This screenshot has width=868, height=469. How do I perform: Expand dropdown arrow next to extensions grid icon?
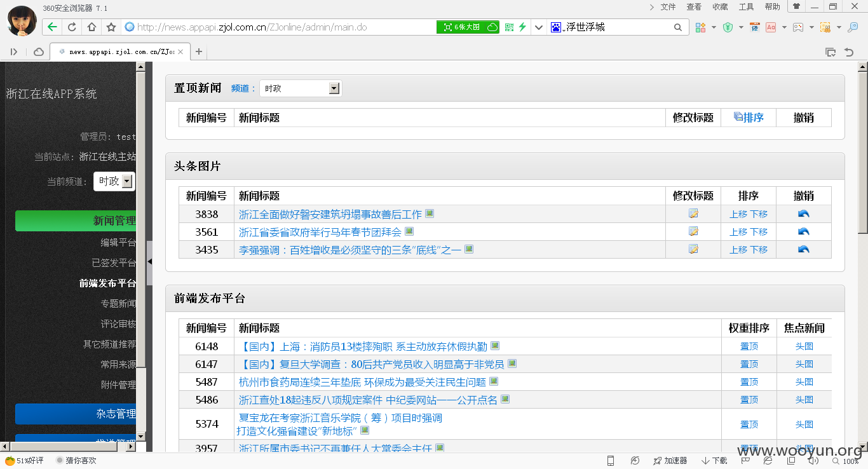[x=714, y=27]
